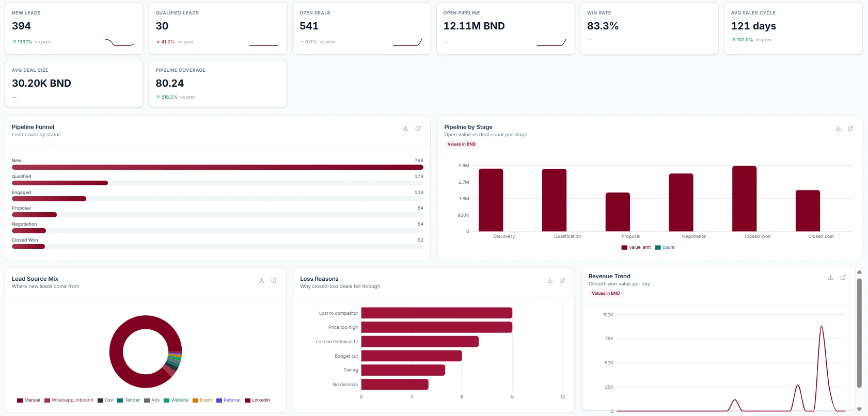Download the Loss Reasons chart
The width and height of the screenshot is (868, 416).
click(x=550, y=280)
